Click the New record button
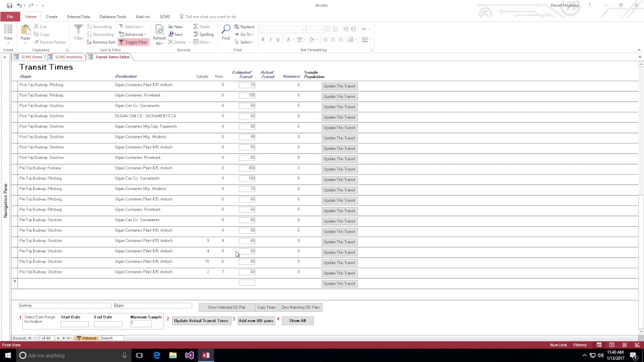This screenshot has height=362, width=644. click(176, 27)
